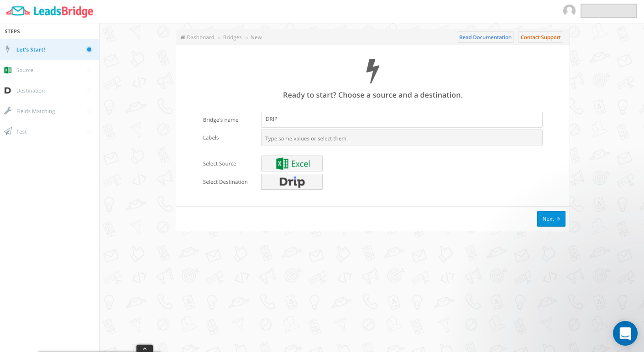Click the 'Ready to start?' heading
The height and width of the screenshot is (352, 644).
[373, 95]
